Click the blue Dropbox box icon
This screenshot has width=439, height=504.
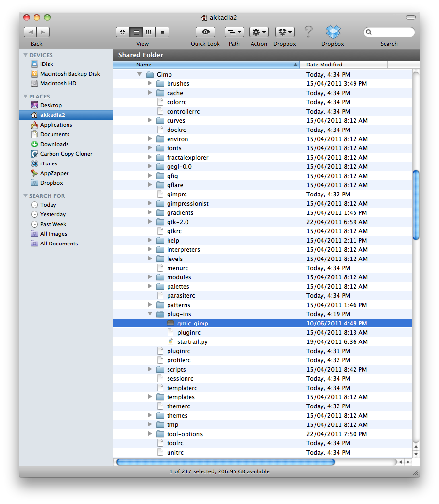pos(333,32)
